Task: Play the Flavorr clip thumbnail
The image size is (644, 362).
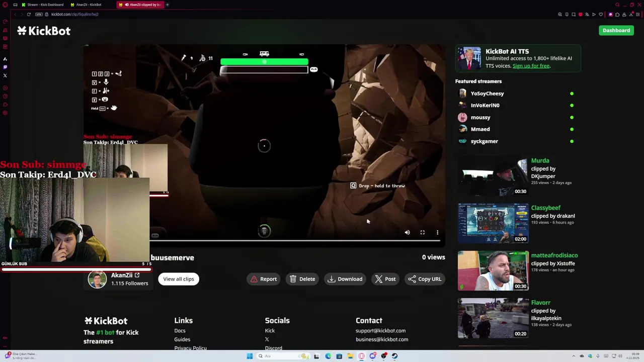Action: [493, 318]
